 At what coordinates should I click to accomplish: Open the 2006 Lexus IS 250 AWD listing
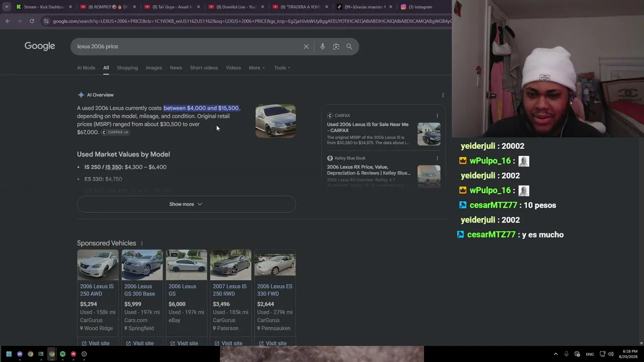(x=97, y=290)
